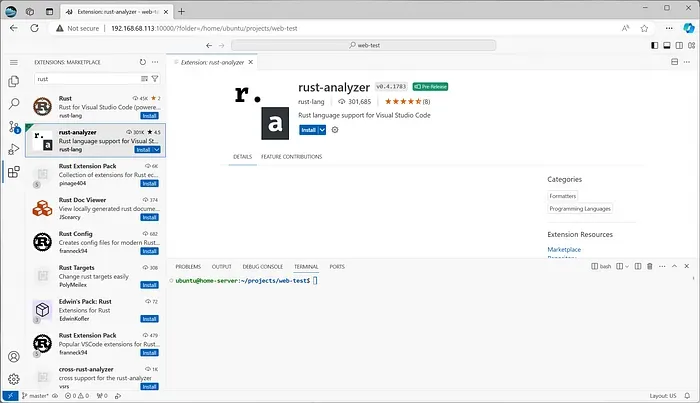The image size is (700, 403).
Task: Open the PORTS panel tab
Action: 337,266
